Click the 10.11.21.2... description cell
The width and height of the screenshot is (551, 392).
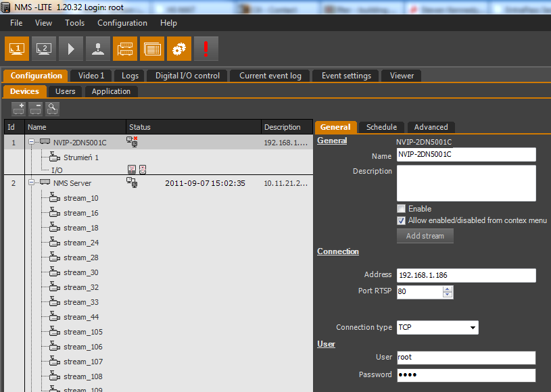click(x=286, y=183)
